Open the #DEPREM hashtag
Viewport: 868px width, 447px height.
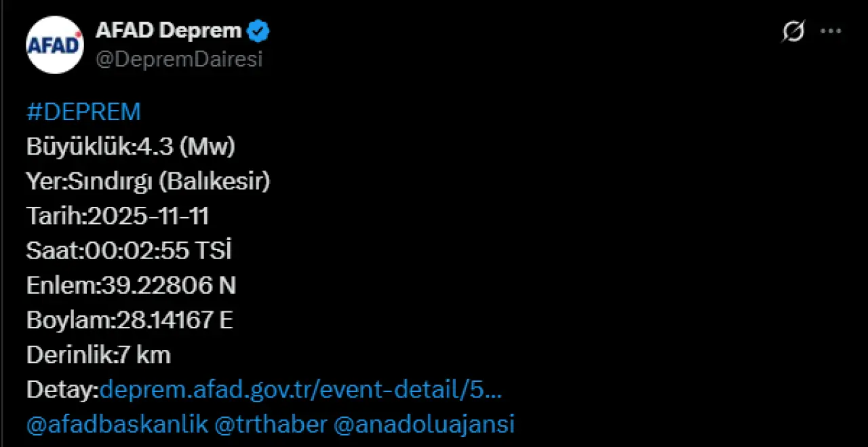point(83,112)
